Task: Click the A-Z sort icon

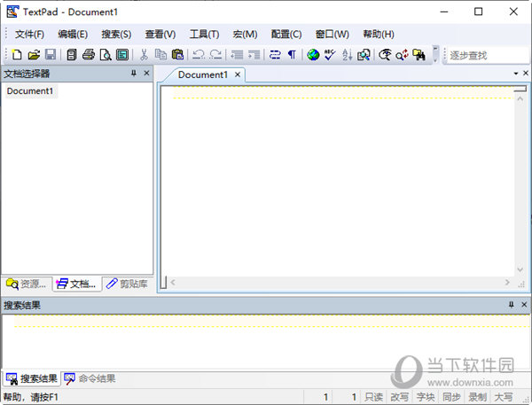Action: 347,55
